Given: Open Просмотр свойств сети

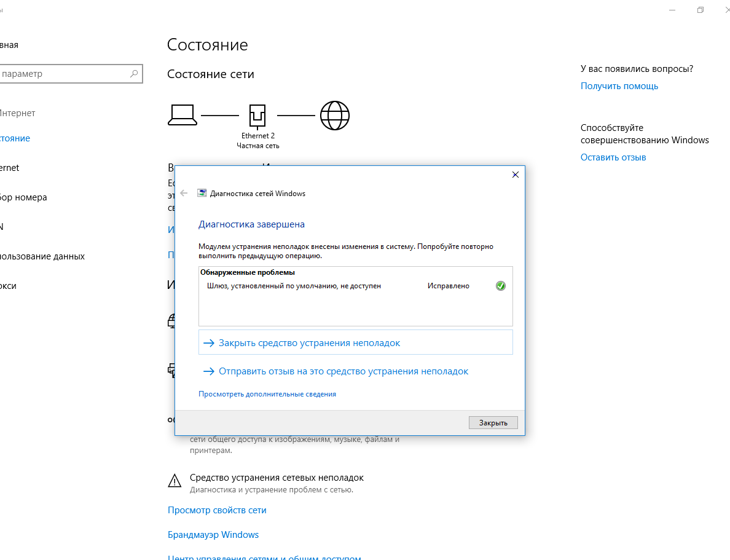Looking at the screenshot, I should [x=217, y=510].
